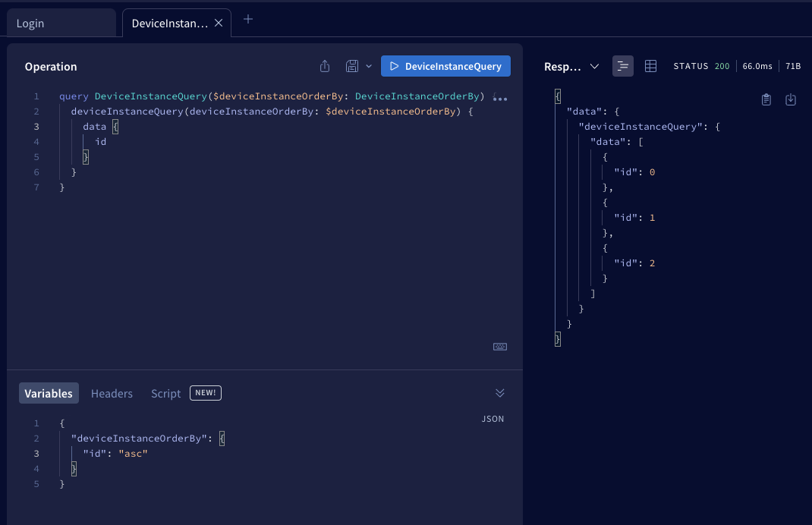
Task: Download the response data
Action: (790, 99)
